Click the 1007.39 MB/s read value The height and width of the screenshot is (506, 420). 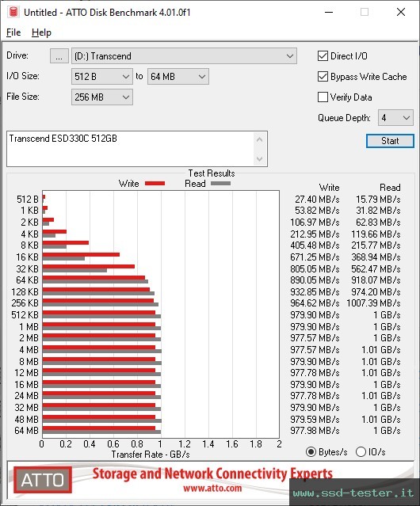tap(373, 303)
